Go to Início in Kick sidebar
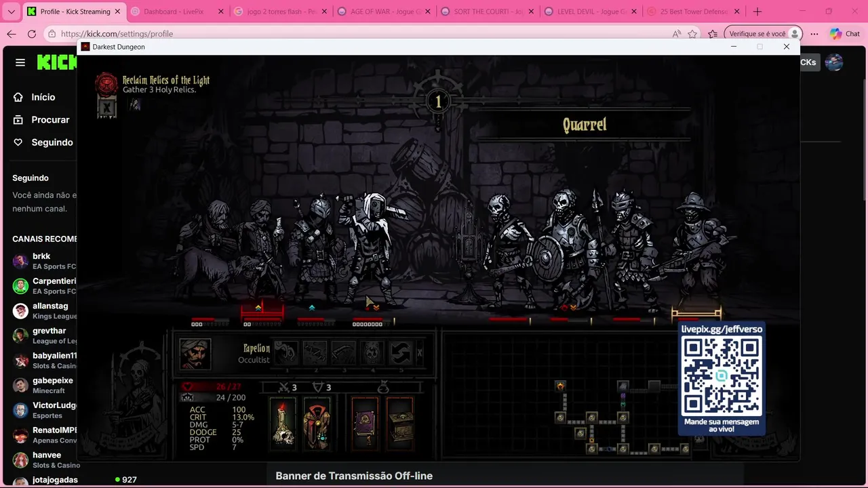Viewport: 868px width, 488px height. [x=43, y=97]
